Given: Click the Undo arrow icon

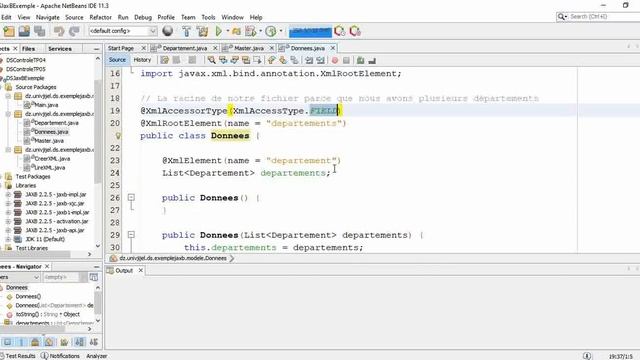Looking at the screenshot, I should 59,31.
